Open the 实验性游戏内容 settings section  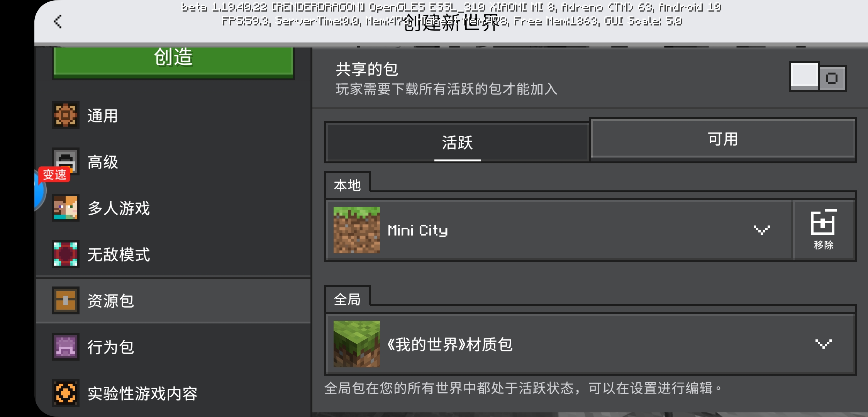[173, 393]
